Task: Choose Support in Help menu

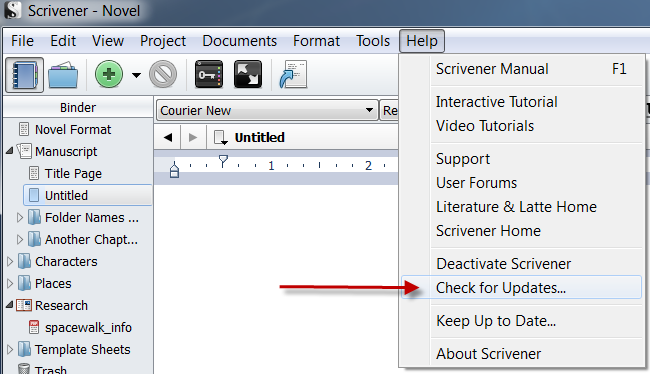Action: coord(521,159)
